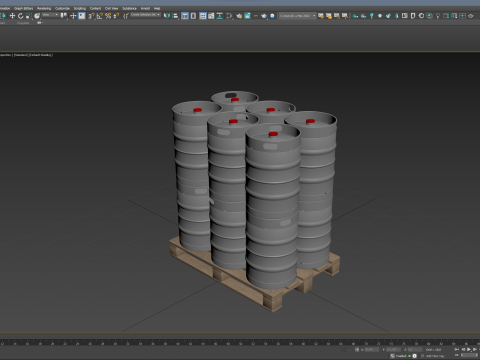This screenshot has width=480, height=360.
Task: Toggle Angle Snap
Action: click(x=100, y=16)
